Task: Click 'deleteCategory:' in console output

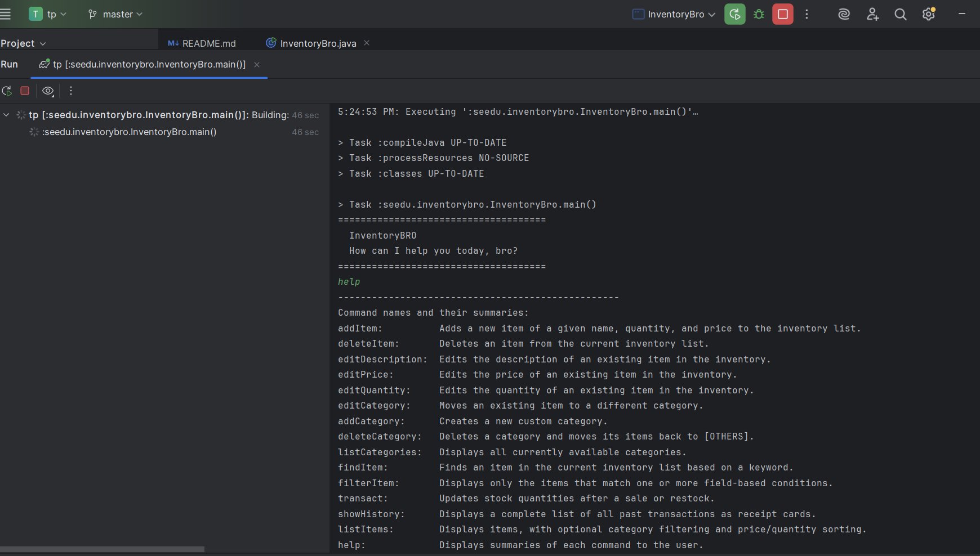Action: pyautogui.click(x=380, y=436)
